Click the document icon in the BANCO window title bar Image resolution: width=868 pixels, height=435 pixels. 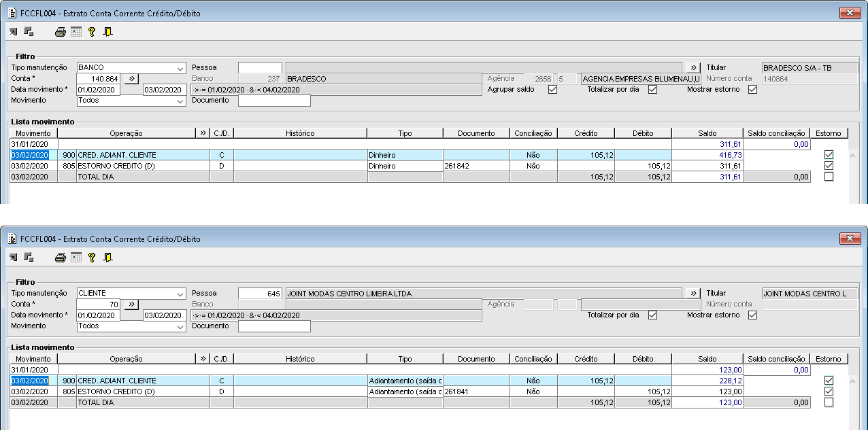(11, 13)
